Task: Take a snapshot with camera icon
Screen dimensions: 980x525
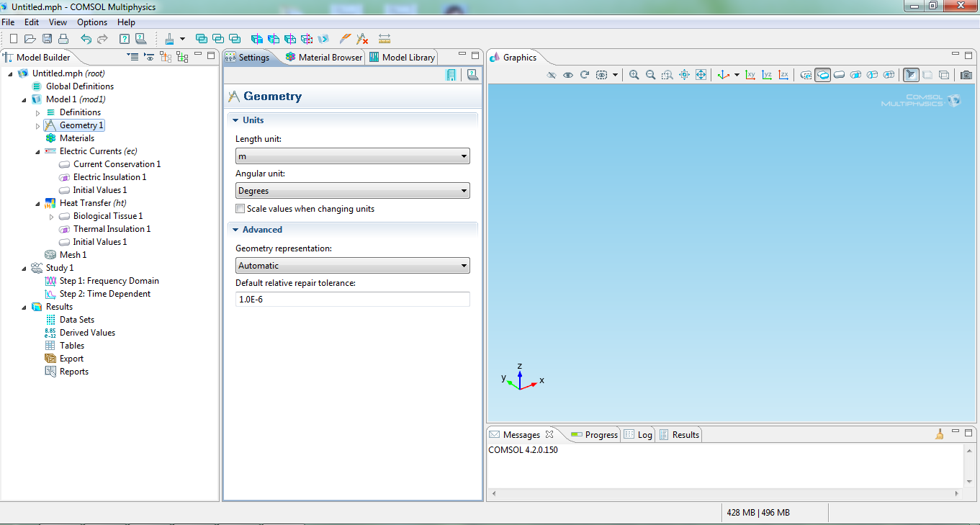Action: pyautogui.click(x=966, y=75)
